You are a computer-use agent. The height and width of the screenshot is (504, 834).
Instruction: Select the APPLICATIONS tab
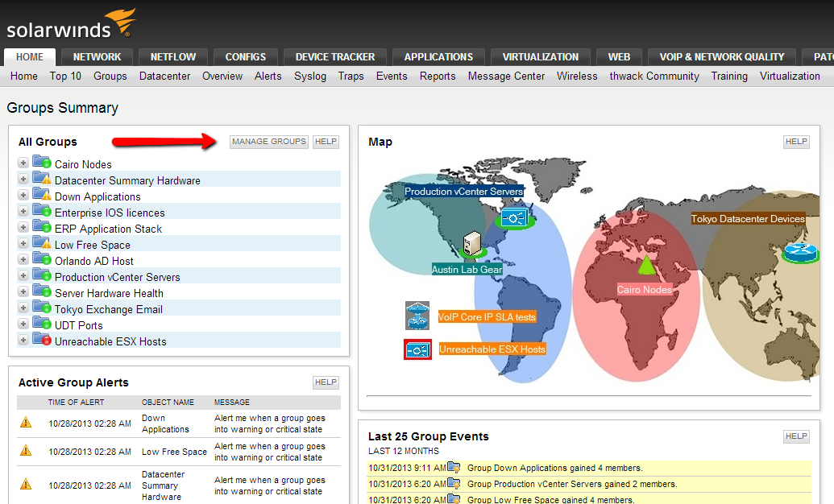(x=438, y=57)
